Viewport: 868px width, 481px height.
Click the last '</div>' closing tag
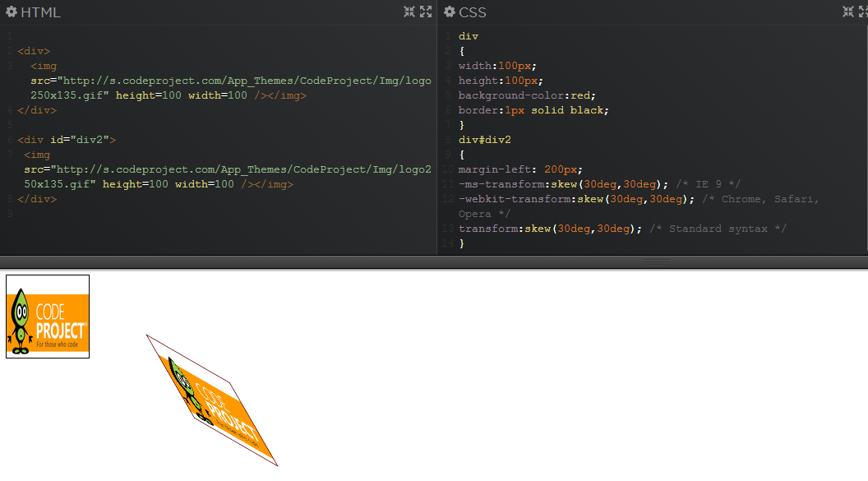37,199
